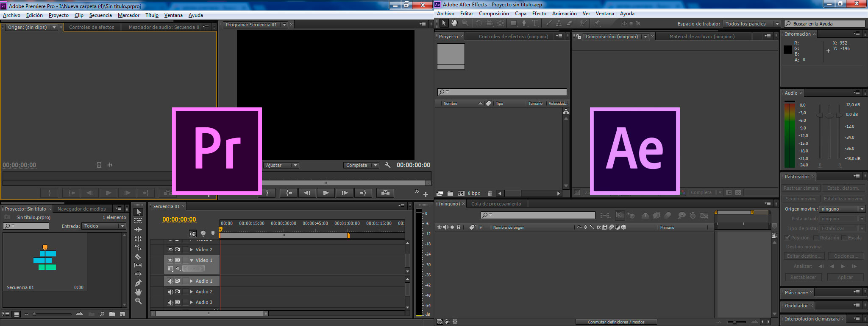Viewport: 868px width, 326px height.
Task: Open Espacio de trabajo Todos los paneles dropdown
Action: pos(751,24)
